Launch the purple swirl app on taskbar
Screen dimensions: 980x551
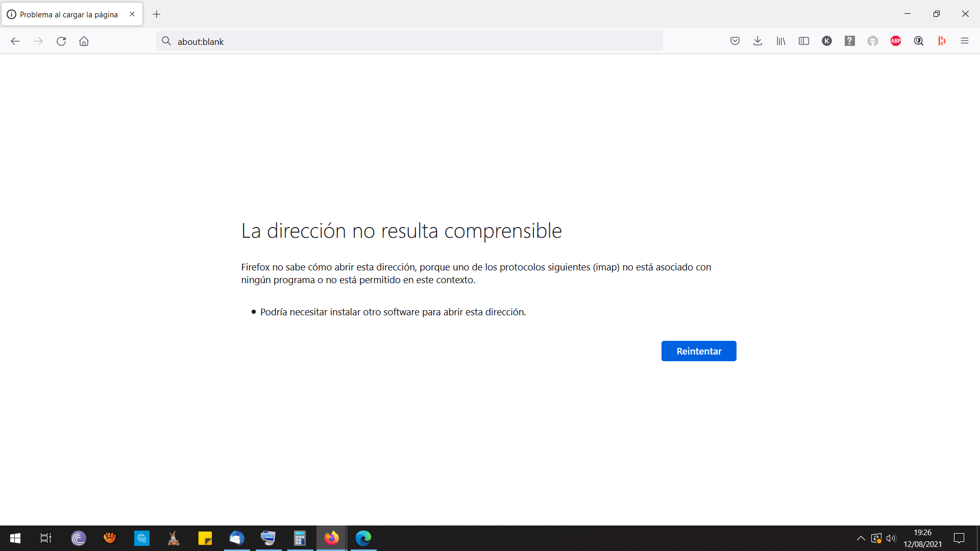[x=79, y=538]
